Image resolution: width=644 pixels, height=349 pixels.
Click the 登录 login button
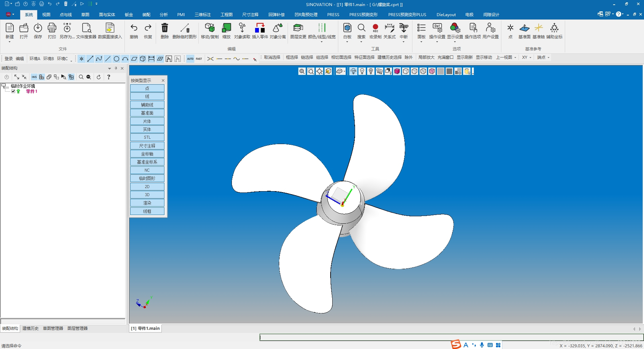click(9, 59)
